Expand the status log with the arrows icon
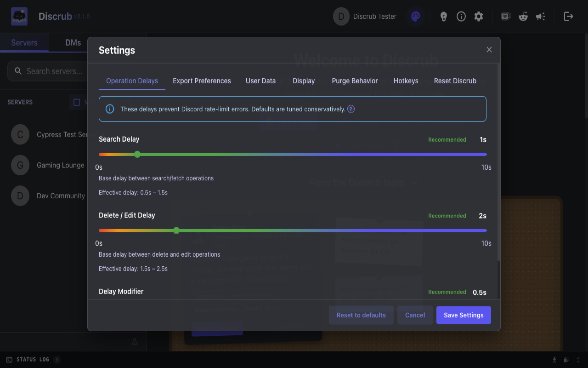The height and width of the screenshot is (368, 588). [x=578, y=360]
